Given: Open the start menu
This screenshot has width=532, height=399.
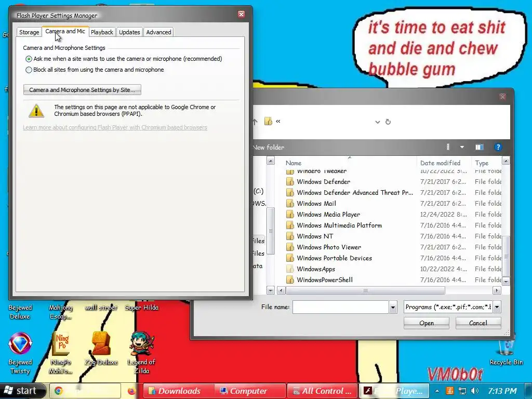Looking at the screenshot, I should (x=22, y=391).
